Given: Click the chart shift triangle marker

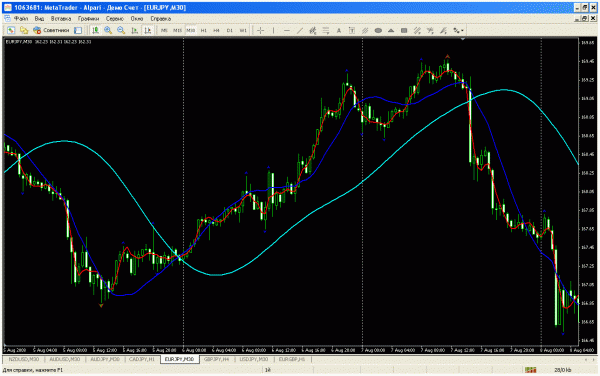Looking at the screenshot, I should click(x=463, y=39).
